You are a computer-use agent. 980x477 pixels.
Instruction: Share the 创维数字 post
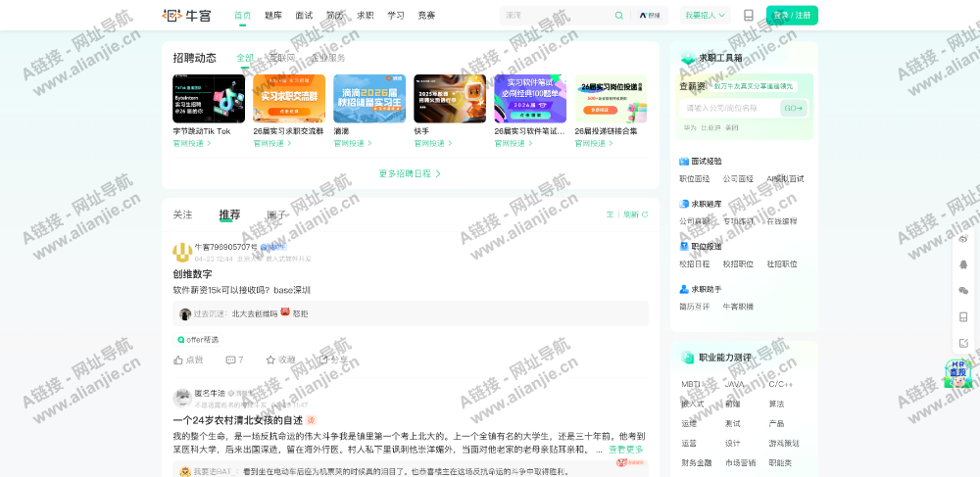coord(333,359)
